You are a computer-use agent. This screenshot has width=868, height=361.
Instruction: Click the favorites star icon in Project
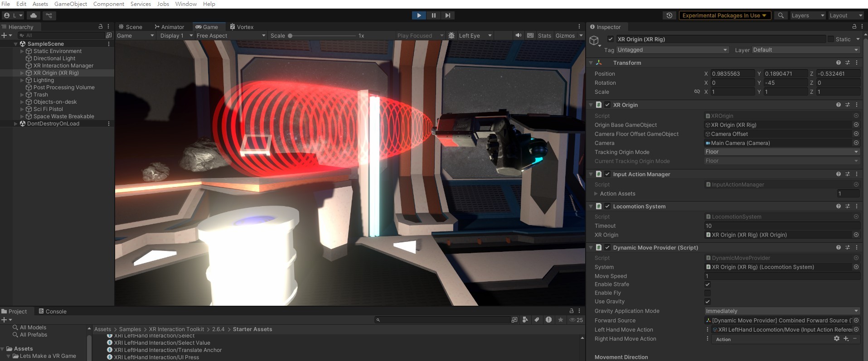click(561, 320)
